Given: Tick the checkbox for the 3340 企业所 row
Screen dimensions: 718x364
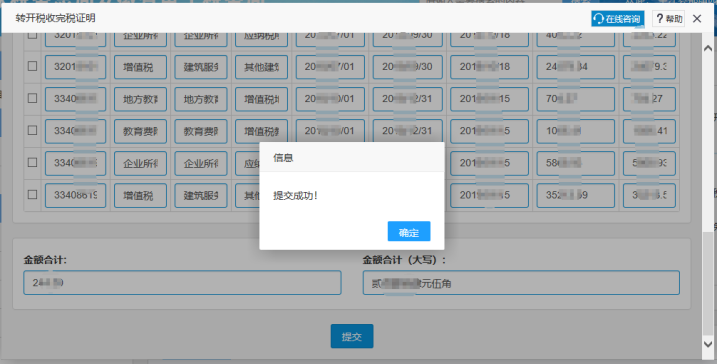Looking at the screenshot, I should [32, 162].
